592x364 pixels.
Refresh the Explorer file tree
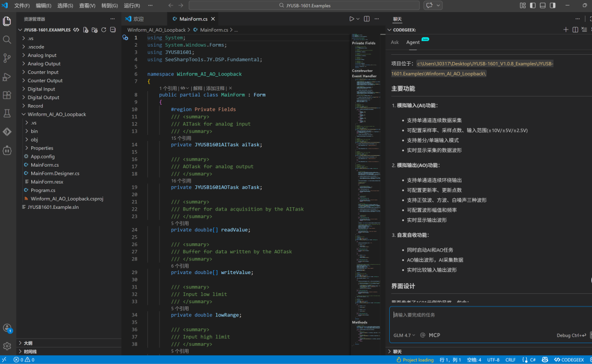click(x=104, y=30)
